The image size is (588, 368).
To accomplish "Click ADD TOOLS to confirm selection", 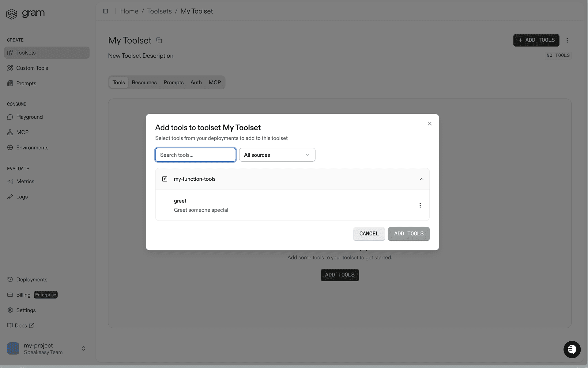I will 409,233.
